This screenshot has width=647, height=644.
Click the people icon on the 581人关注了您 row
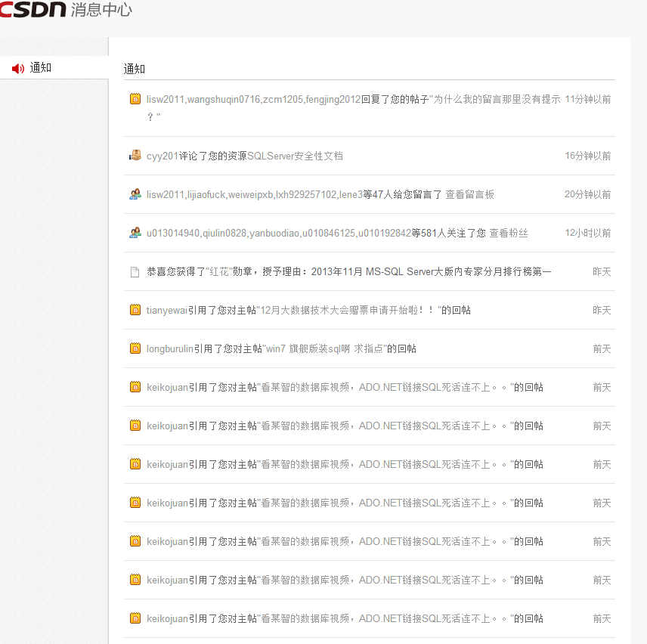pos(135,233)
